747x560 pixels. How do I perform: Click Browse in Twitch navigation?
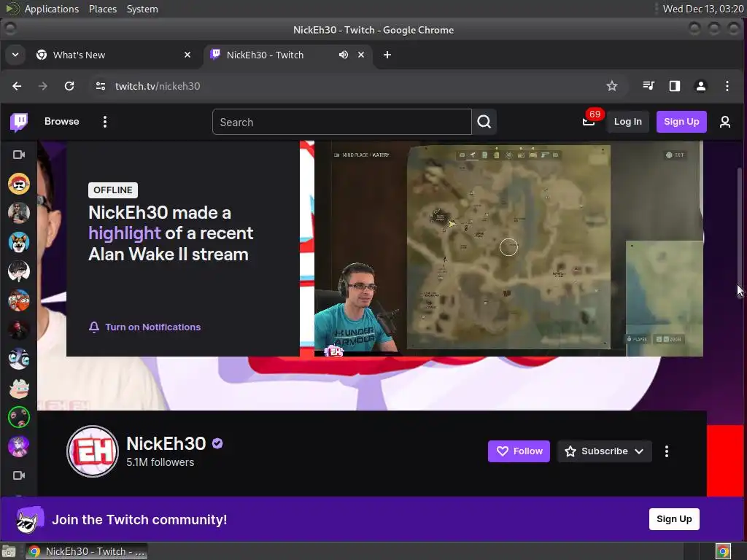click(62, 122)
